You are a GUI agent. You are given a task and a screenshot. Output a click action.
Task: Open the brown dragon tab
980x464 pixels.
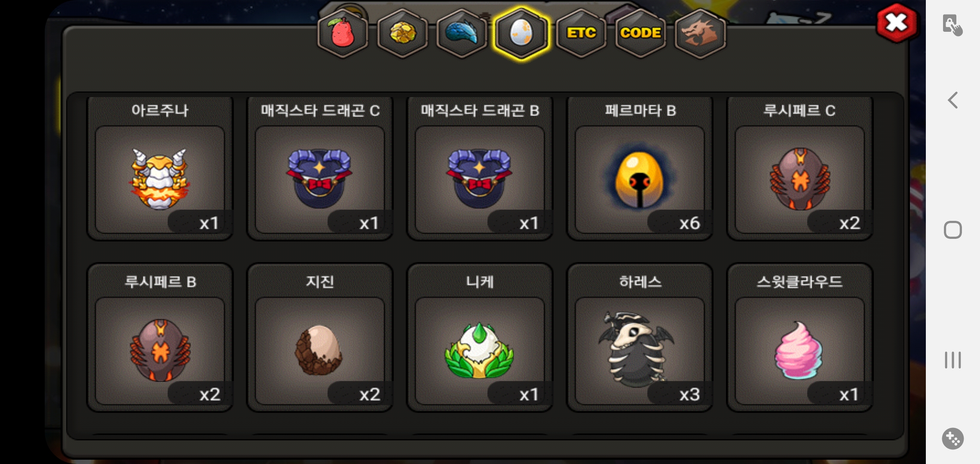click(x=700, y=34)
